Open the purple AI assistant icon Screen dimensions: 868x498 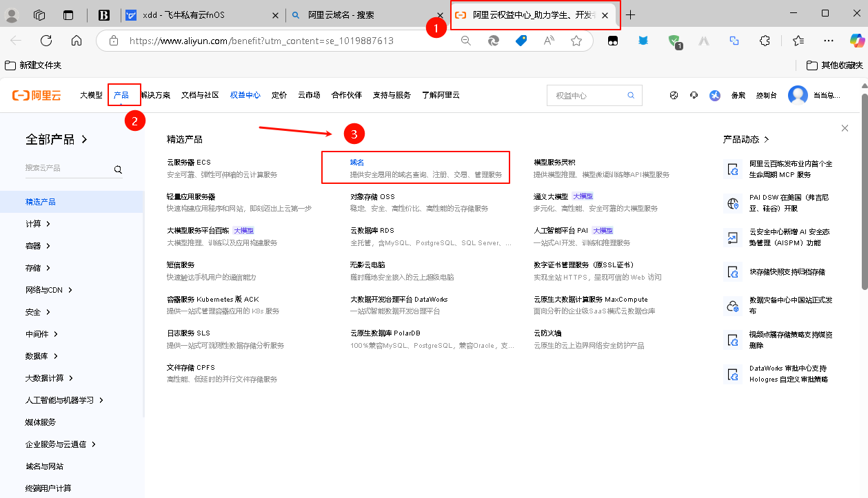716,95
